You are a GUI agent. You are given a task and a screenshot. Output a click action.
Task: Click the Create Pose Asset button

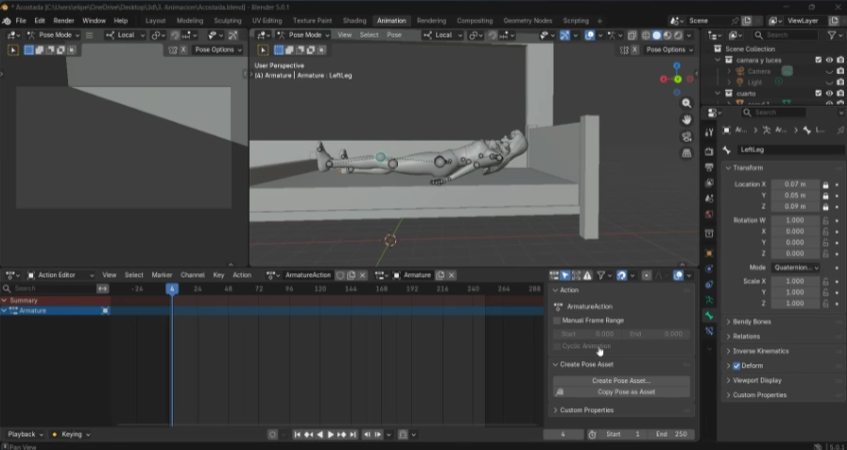tap(620, 381)
